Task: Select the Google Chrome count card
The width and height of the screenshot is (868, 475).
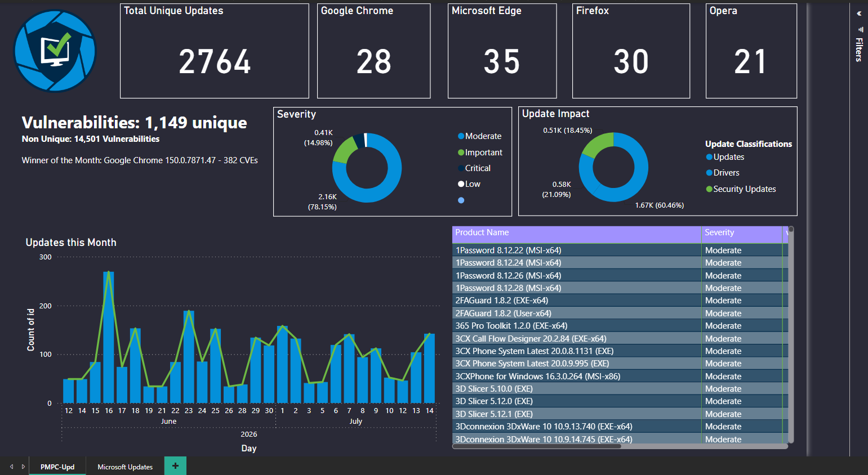Action: point(373,51)
